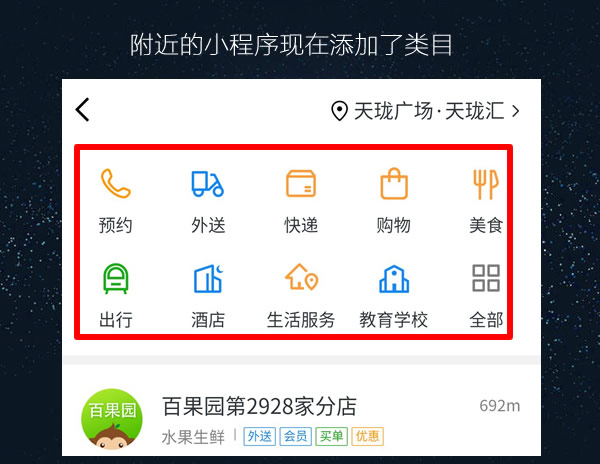Open the 酒店 hotel building icon
Screen dimensions: 600x464
click(209, 278)
